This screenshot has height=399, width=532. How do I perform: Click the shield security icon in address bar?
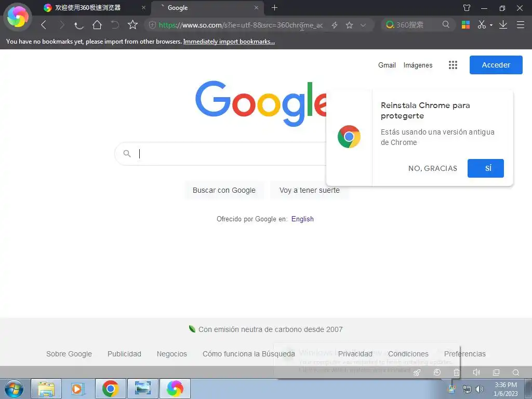tap(152, 25)
